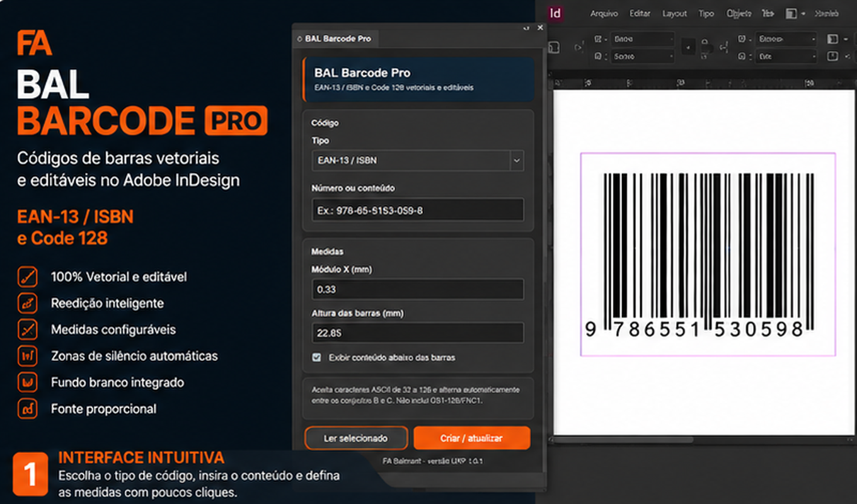Click the orange 'Criar / atualizar' button
The width and height of the screenshot is (857, 504).
[x=472, y=438]
